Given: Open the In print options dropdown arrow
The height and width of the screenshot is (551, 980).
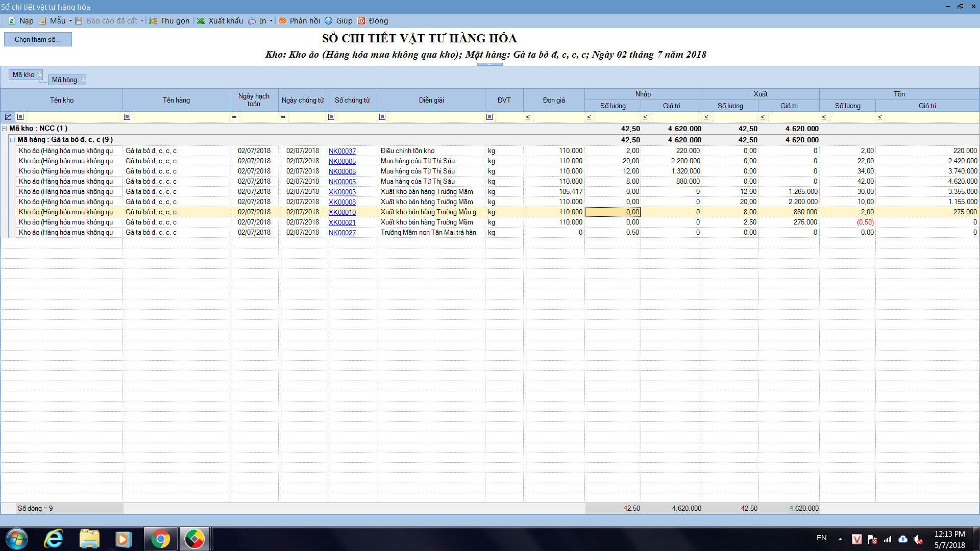Looking at the screenshot, I should [x=271, y=21].
